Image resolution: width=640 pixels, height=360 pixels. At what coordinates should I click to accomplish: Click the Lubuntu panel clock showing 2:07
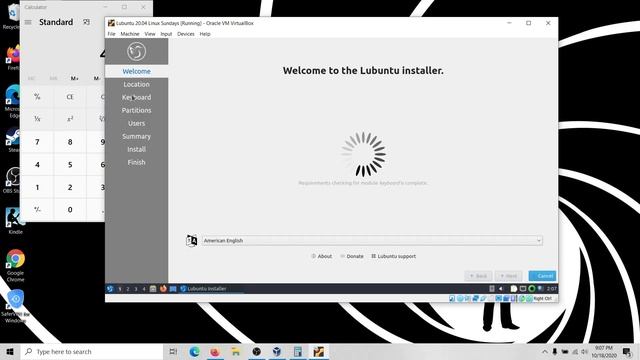click(551, 289)
